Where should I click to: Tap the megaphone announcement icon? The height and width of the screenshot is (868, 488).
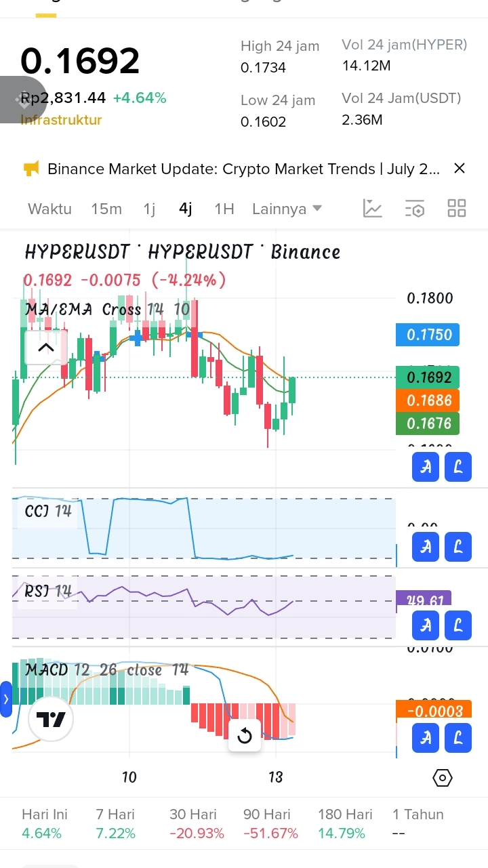point(31,169)
